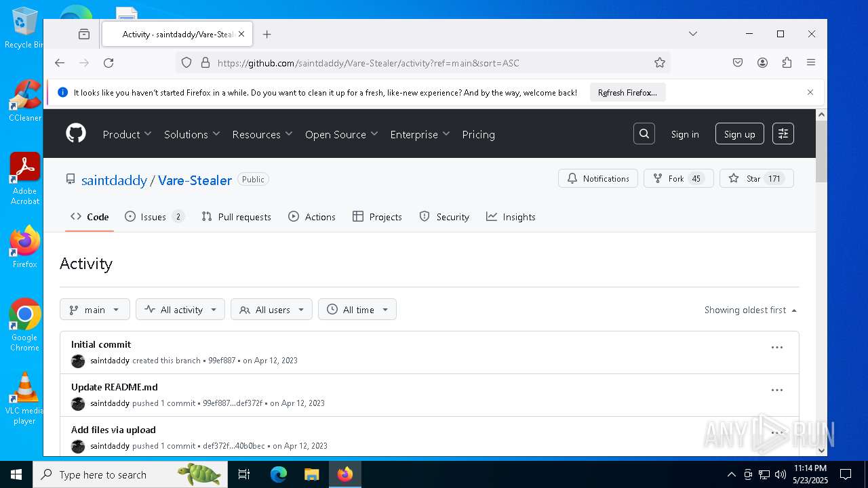Switch to the Projects tab
The image size is (868, 488).
point(377,217)
